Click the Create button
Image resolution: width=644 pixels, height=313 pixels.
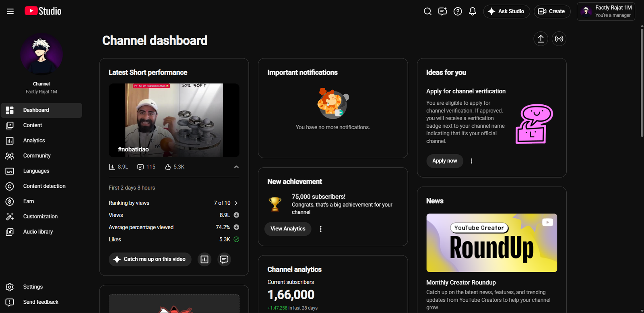[x=552, y=11]
